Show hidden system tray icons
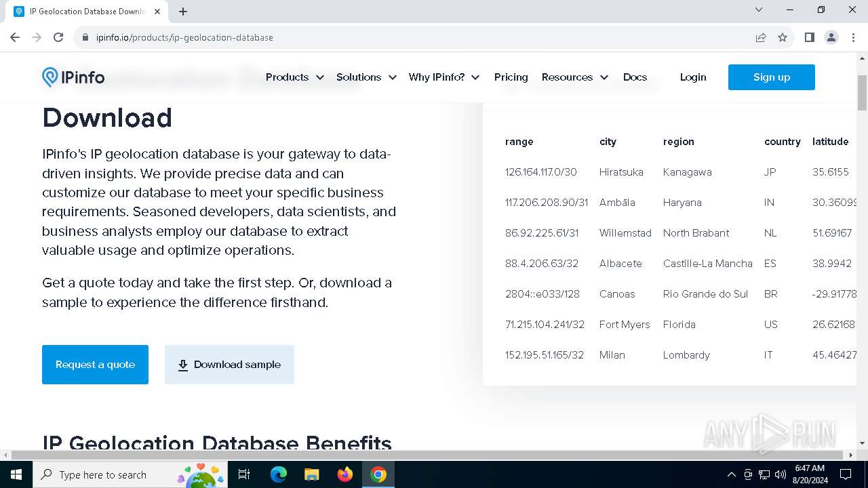This screenshot has height=488, width=868. [731, 474]
